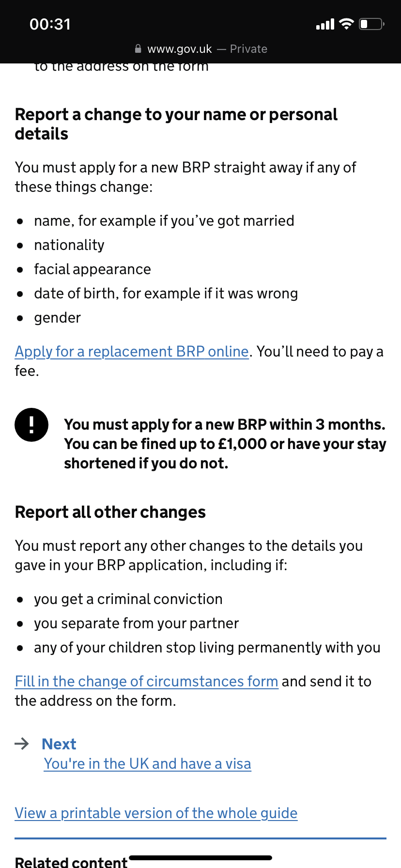Select the nationality bullet item

coord(69,245)
